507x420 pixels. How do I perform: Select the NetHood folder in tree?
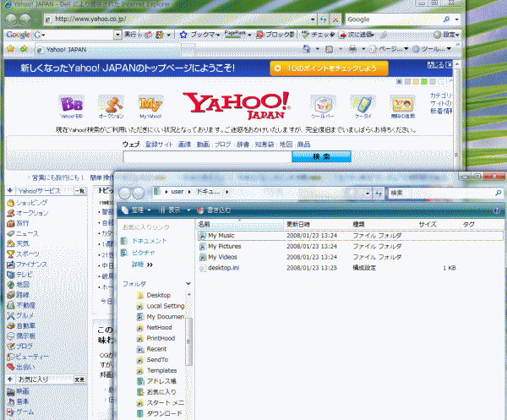159,328
